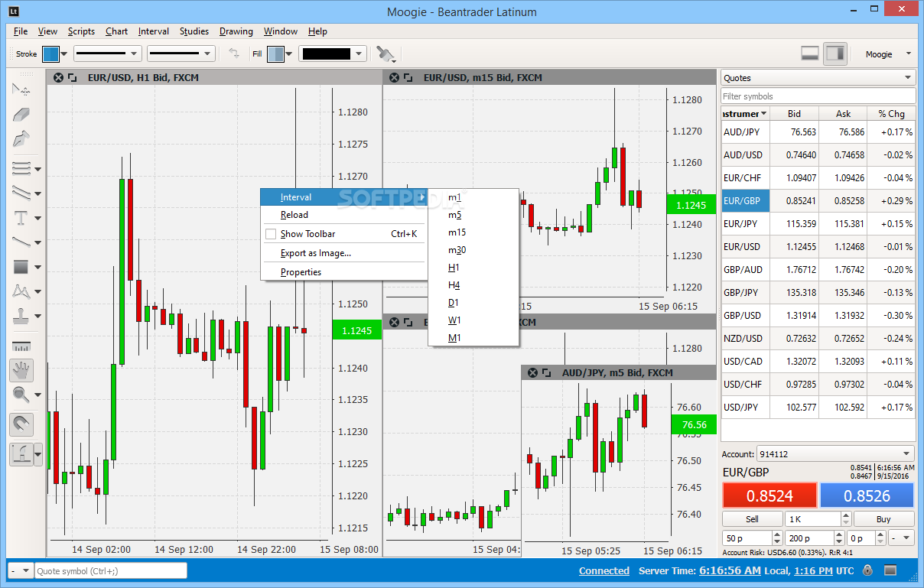Close the EUR/USD H1 chart panel

[58, 77]
